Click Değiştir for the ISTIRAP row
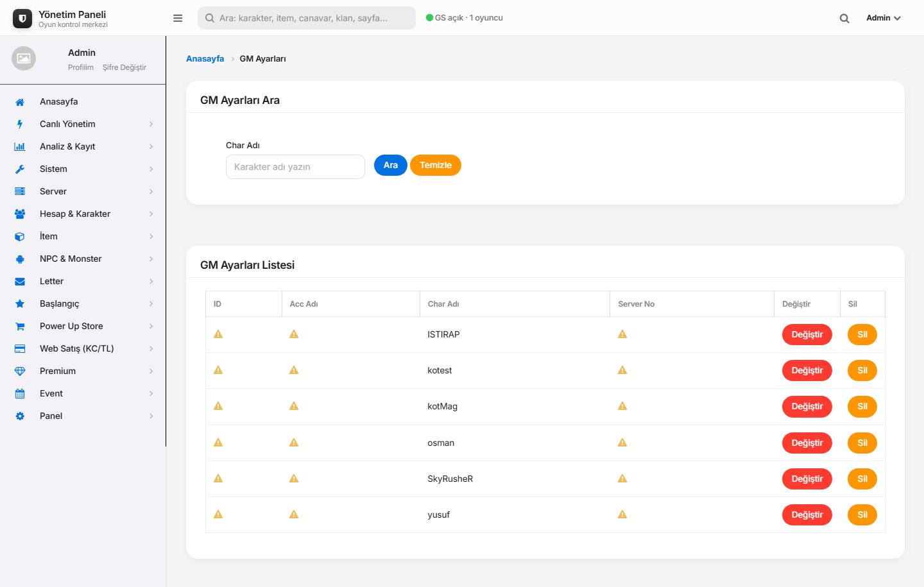924x587 pixels. tap(807, 334)
